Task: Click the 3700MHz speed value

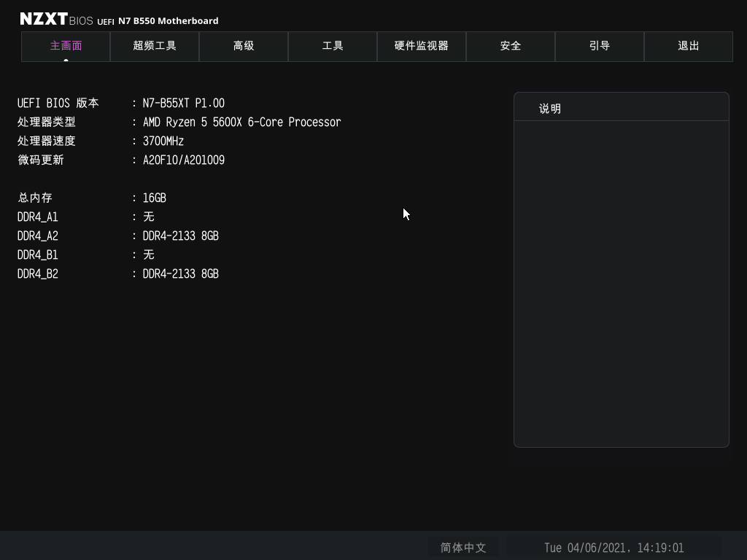Action: [163, 141]
